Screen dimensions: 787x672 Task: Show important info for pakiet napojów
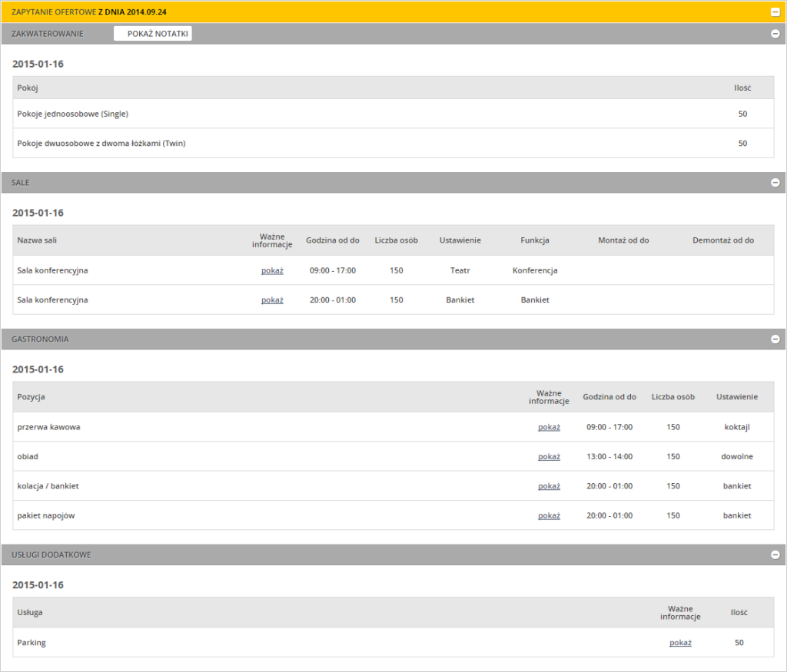549,515
